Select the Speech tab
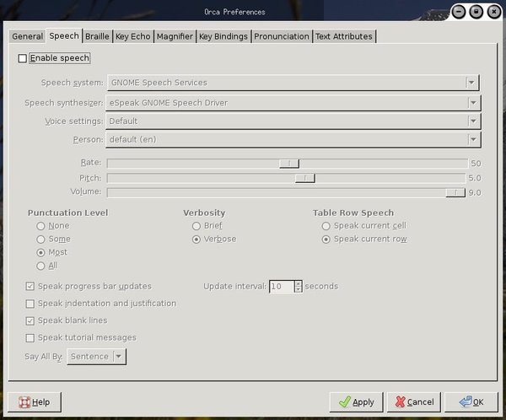 point(64,35)
